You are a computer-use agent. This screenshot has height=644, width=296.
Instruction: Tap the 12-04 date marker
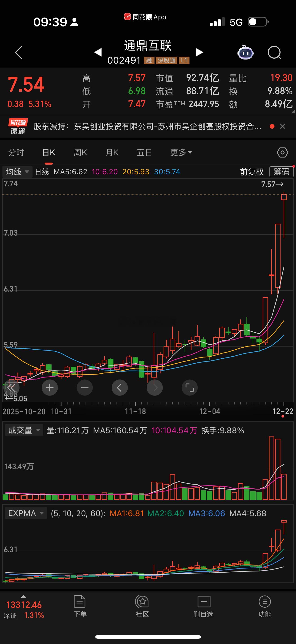(210, 411)
